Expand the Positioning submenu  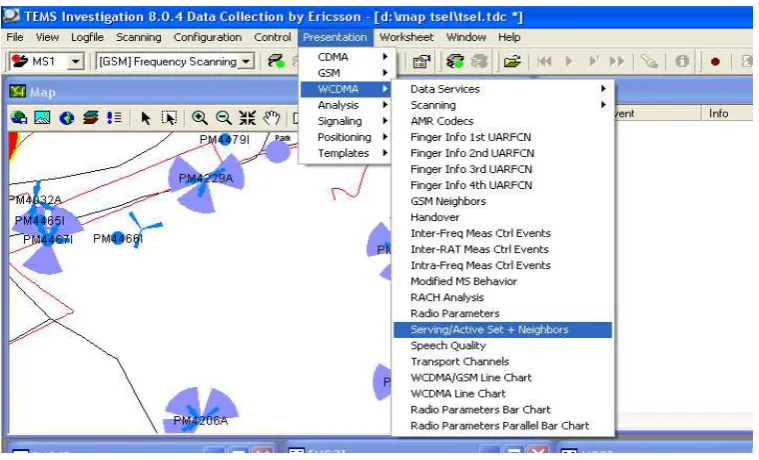[346, 137]
